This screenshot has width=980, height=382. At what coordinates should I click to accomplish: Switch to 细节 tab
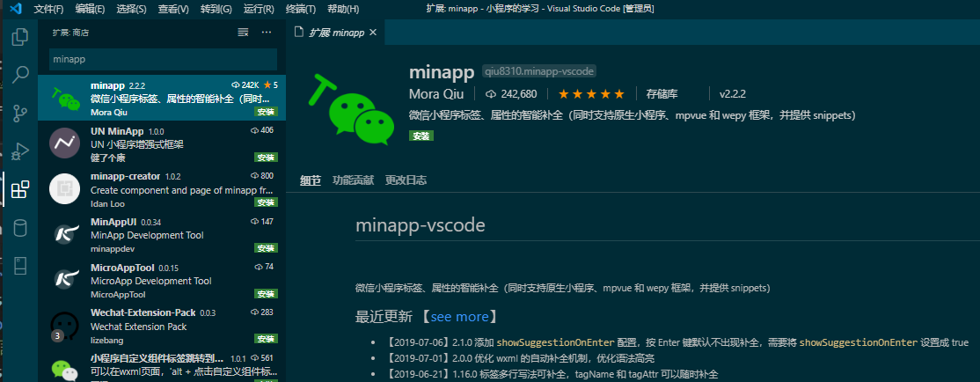pyautogui.click(x=311, y=180)
